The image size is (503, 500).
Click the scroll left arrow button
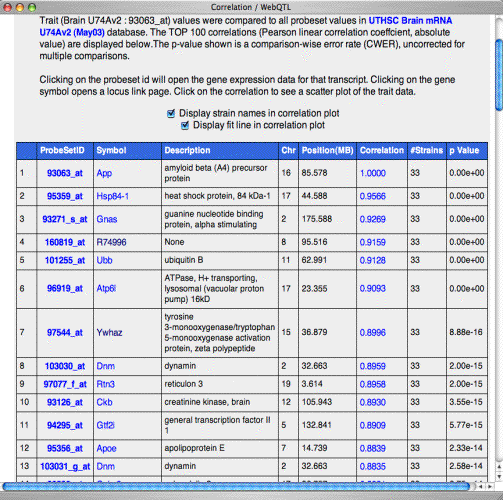coord(480,487)
